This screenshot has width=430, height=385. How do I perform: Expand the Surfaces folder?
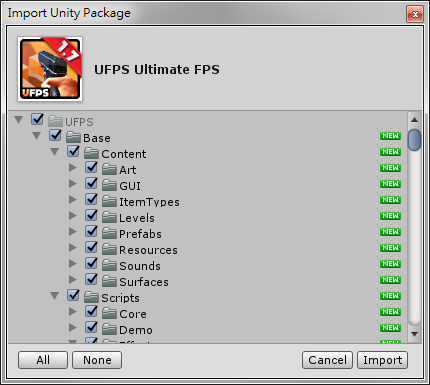(73, 279)
